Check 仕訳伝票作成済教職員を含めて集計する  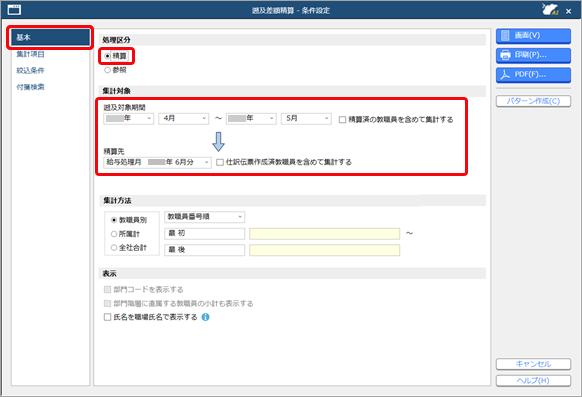click(x=220, y=163)
